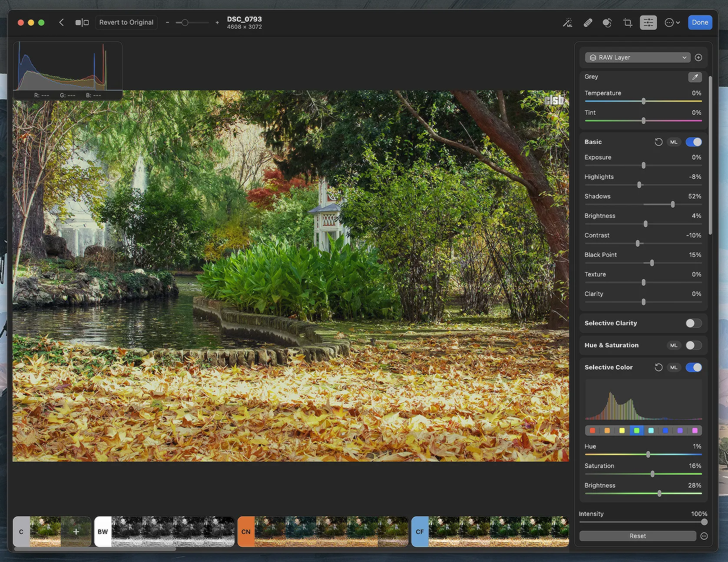
Task: Click the Done button
Action: click(x=700, y=23)
